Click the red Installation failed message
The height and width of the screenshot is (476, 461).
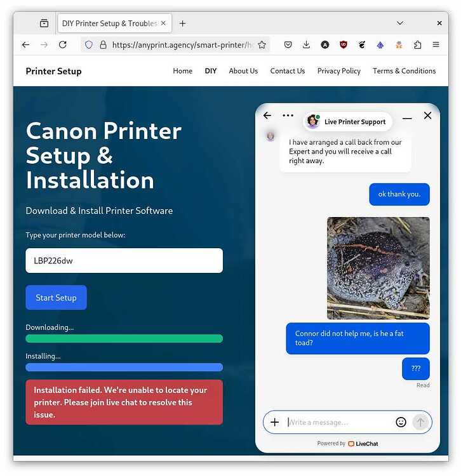click(124, 402)
